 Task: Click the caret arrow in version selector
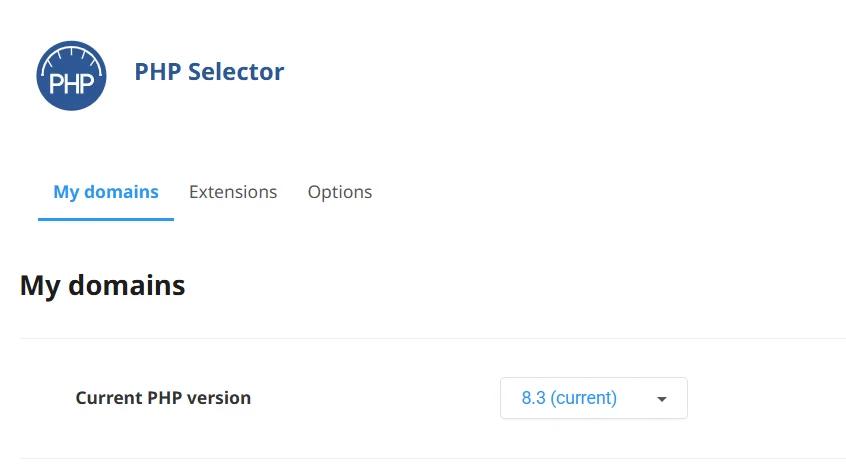point(661,399)
